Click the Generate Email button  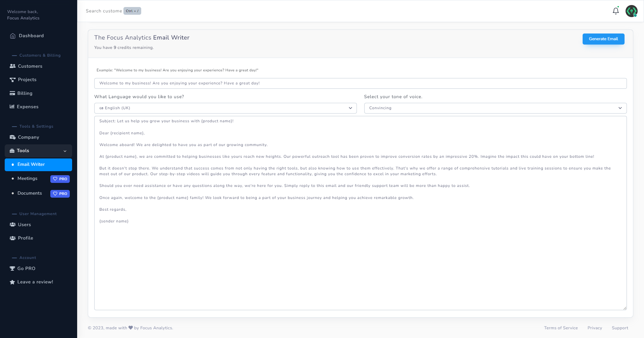pyautogui.click(x=603, y=39)
